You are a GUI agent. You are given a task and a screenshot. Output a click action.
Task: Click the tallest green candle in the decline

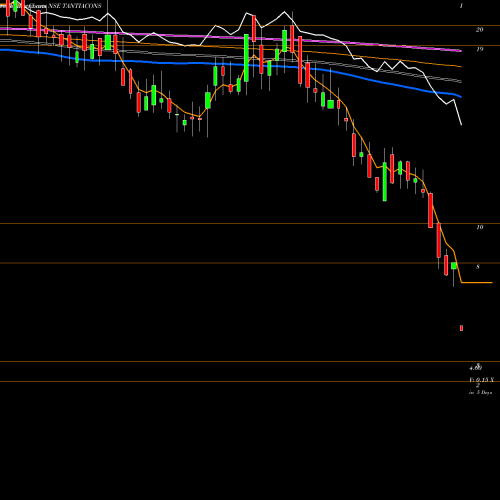[385, 182]
